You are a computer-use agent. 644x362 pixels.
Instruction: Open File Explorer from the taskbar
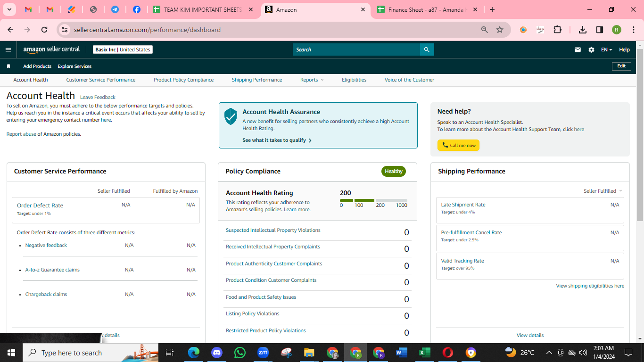309,353
